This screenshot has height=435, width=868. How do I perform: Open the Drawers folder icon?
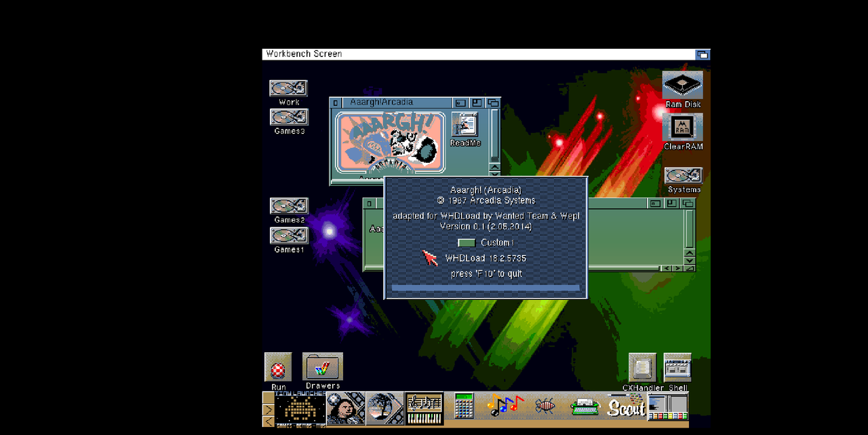tap(323, 366)
